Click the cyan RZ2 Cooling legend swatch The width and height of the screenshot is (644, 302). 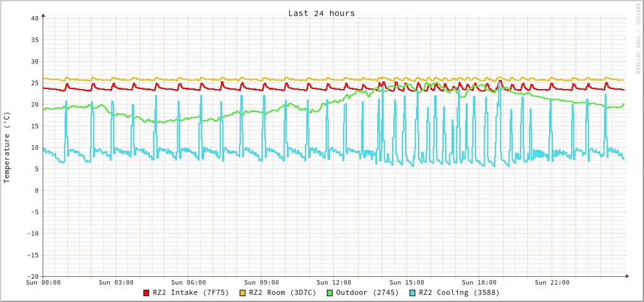[x=413, y=293]
